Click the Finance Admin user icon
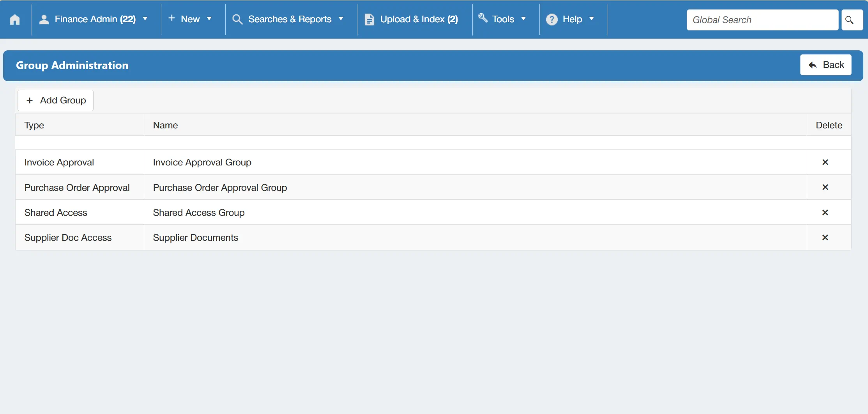The height and width of the screenshot is (414, 868). pyautogui.click(x=44, y=20)
